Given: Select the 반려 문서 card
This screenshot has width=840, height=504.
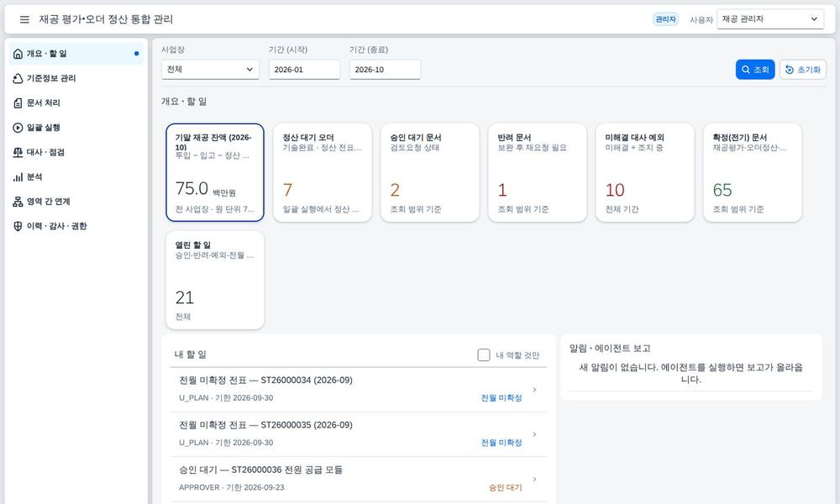Looking at the screenshot, I should (x=538, y=172).
